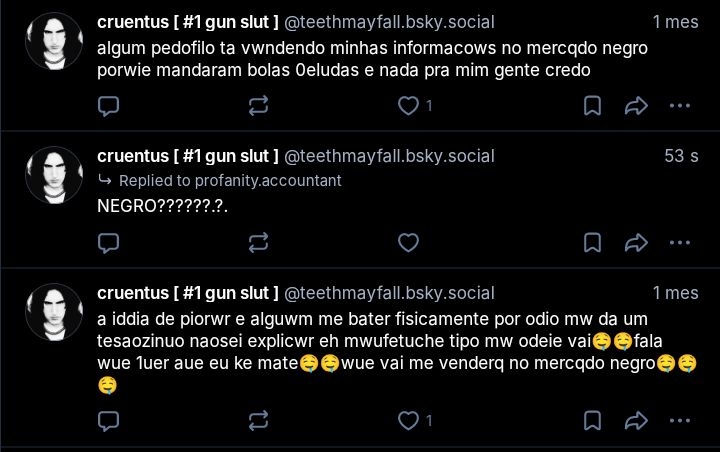Like the first post with 1 like
The width and height of the screenshot is (720, 452).
[408, 105]
